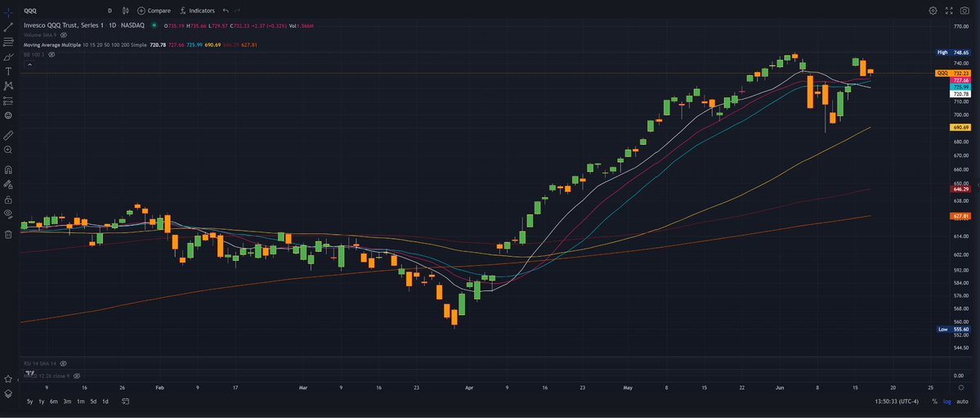Click the High 748.65 price label
The width and height of the screenshot is (980, 418).
952,52
